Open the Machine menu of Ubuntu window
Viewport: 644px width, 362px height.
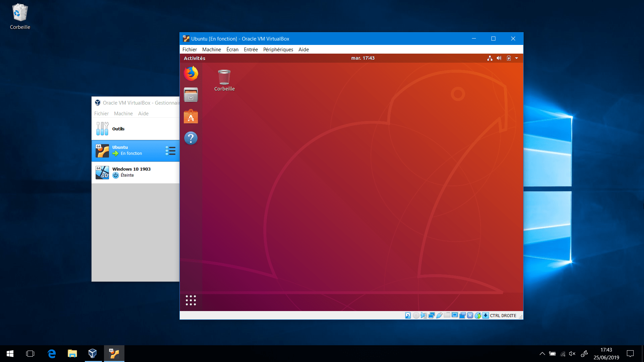coord(212,50)
